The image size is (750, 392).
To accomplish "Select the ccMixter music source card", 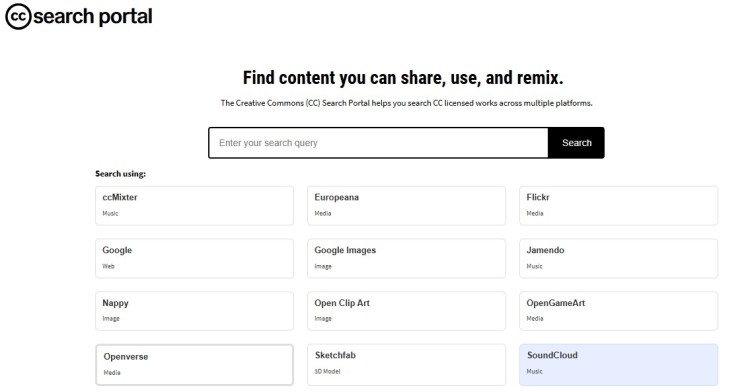I will tap(194, 206).
